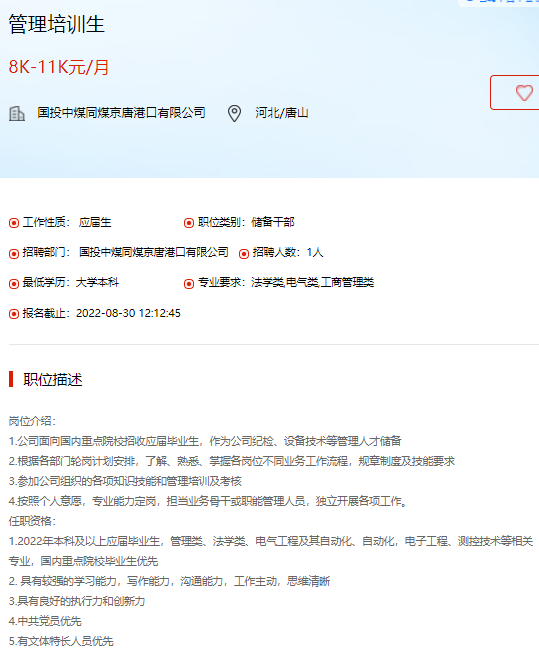539x654 pixels.
Task: Click bullet icon beside 最低学历
Action: coord(14,284)
